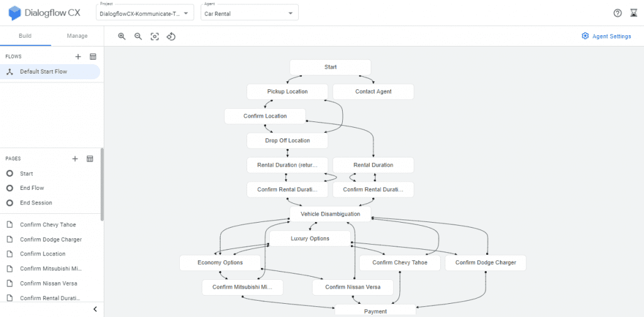
Task: Click the page icon beside Confirm Location
Action: point(10,253)
